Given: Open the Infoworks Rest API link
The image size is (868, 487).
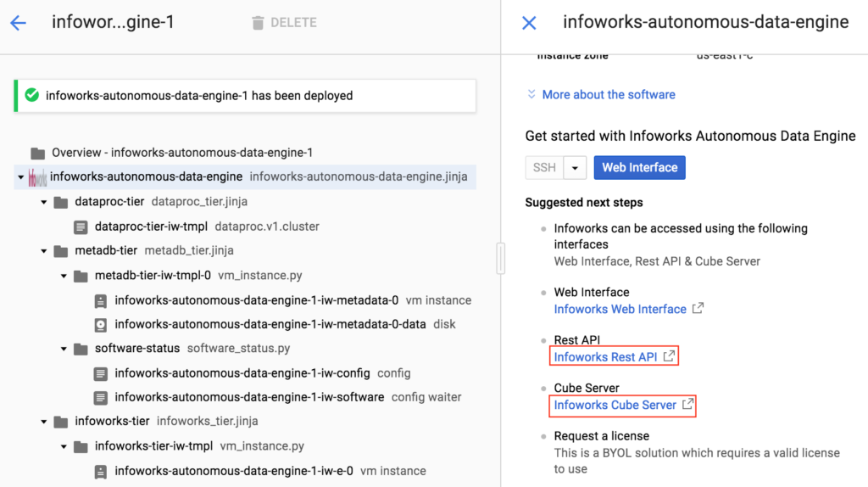Looking at the screenshot, I should (605, 357).
